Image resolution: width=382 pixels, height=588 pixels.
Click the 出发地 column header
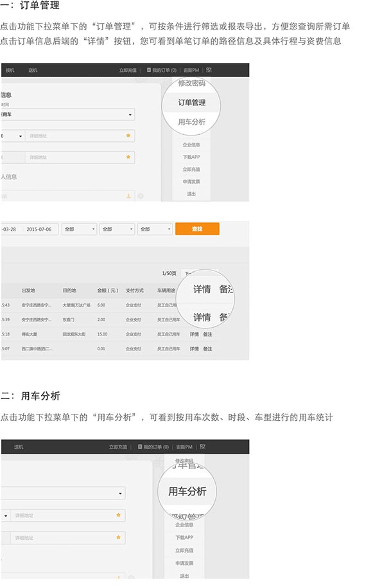point(28,290)
